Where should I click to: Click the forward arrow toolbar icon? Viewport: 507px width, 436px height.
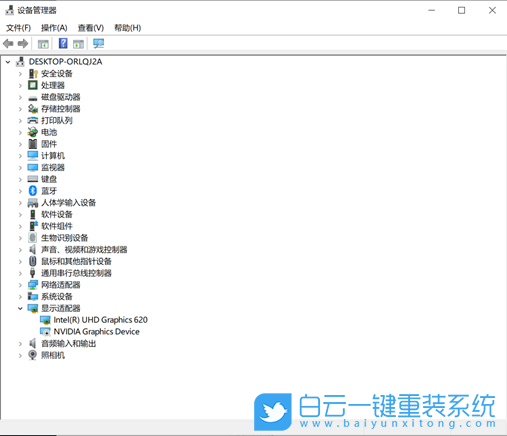tap(23, 44)
